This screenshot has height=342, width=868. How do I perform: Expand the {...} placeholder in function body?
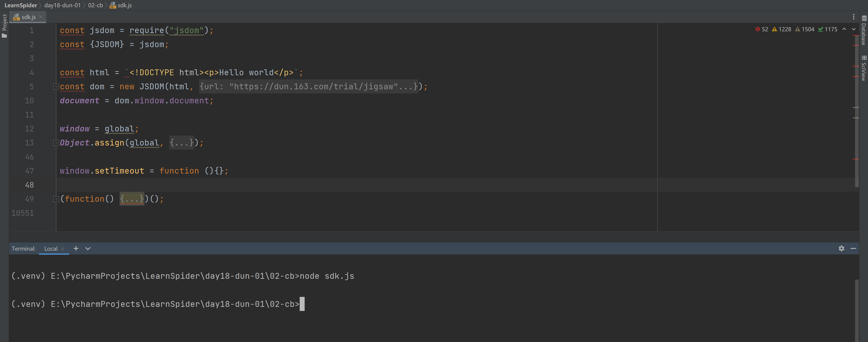(x=132, y=199)
